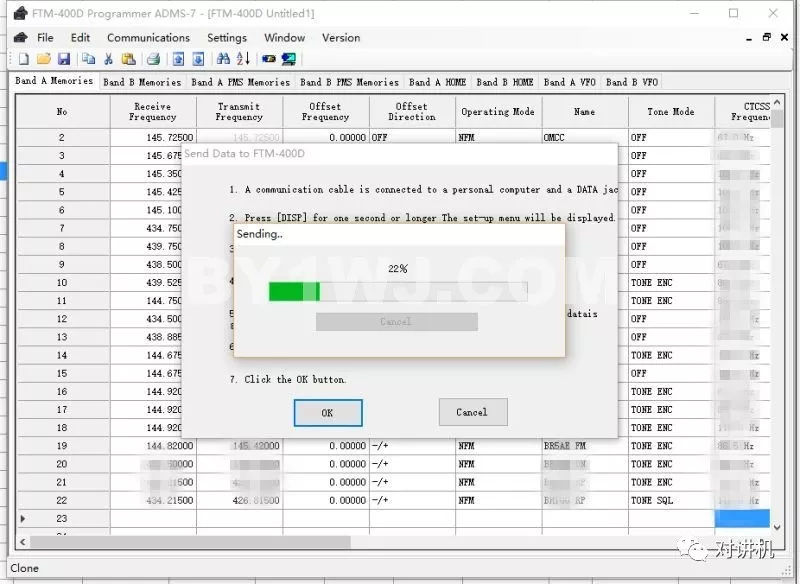
Task: Switch to the Band B Memories tab
Action: tap(142, 82)
